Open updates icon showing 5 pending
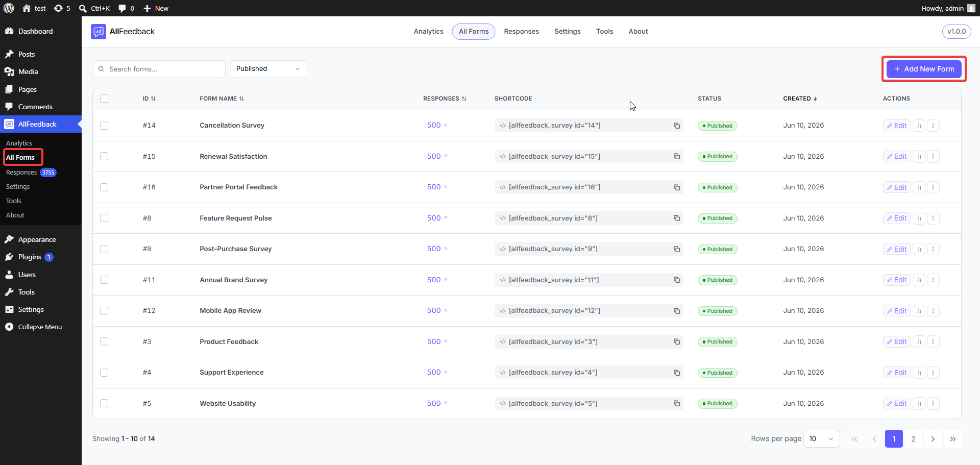980x465 pixels. tap(62, 8)
